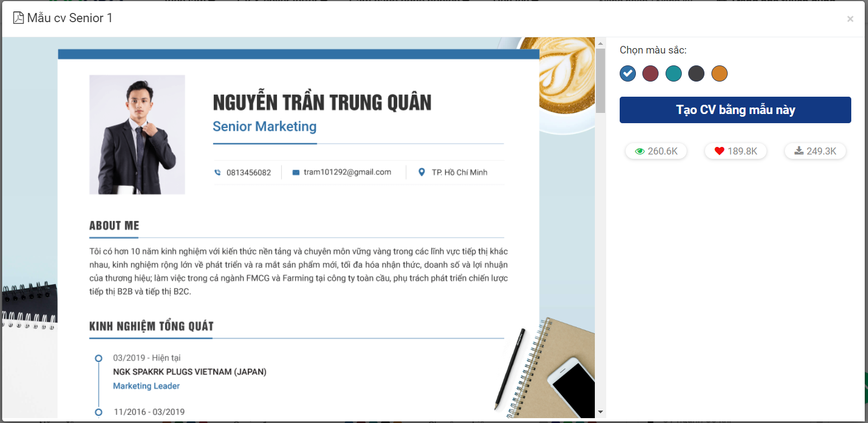Click 'KINH NGHIỆM TỔNG QUÁT' heading

pos(152,326)
